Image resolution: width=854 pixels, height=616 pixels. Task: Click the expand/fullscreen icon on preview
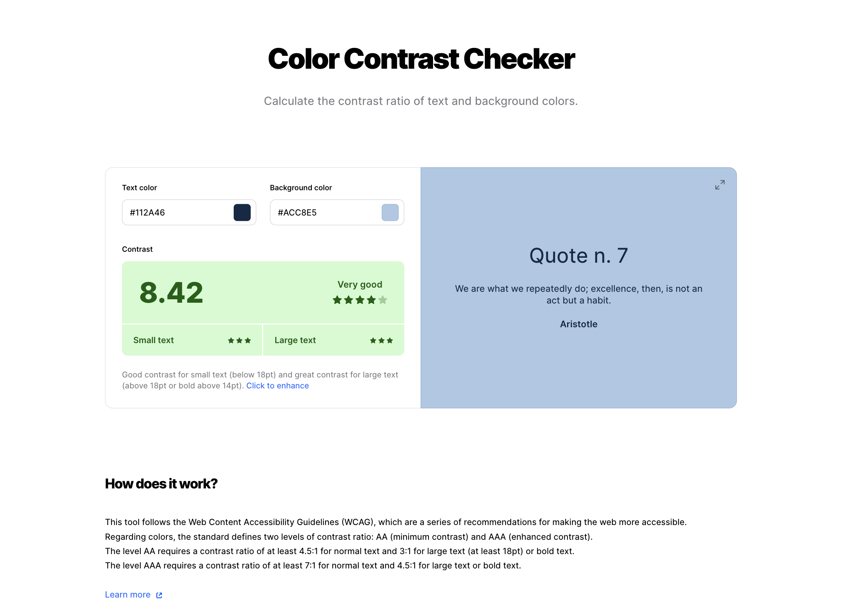click(720, 185)
